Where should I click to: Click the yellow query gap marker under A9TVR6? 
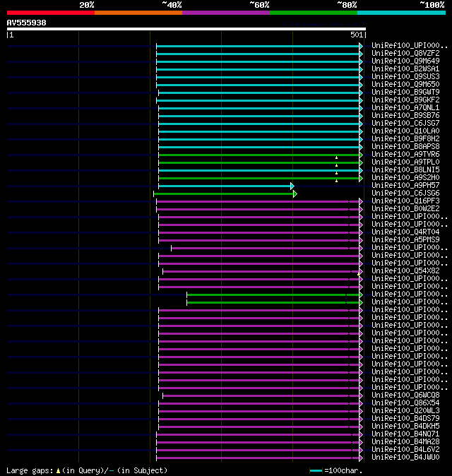coord(336,158)
